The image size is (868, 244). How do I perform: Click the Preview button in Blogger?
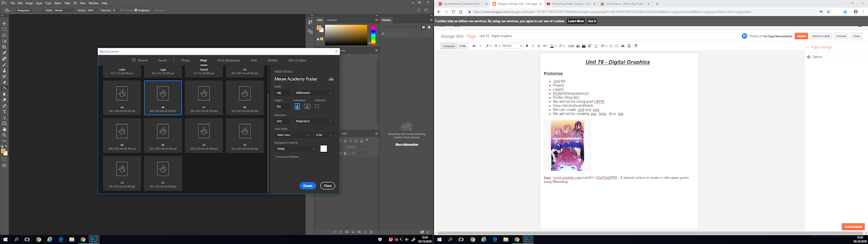tap(841, 36)
